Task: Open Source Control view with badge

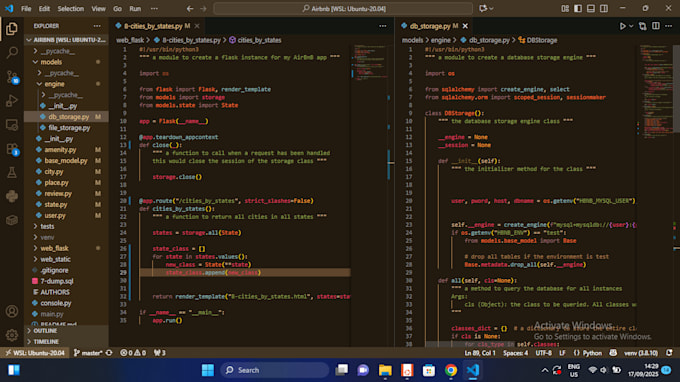Action: click(12, 77)
